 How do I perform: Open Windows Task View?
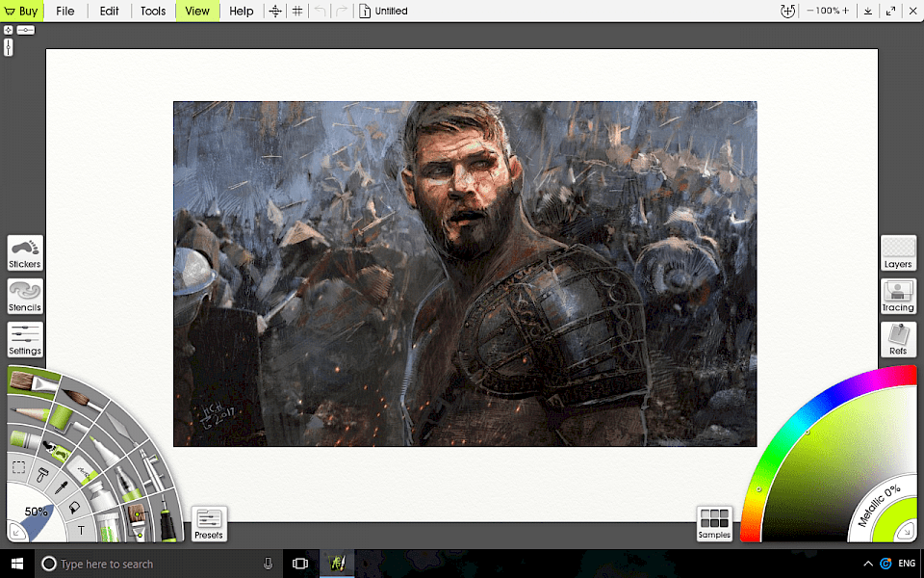point(300,564)
